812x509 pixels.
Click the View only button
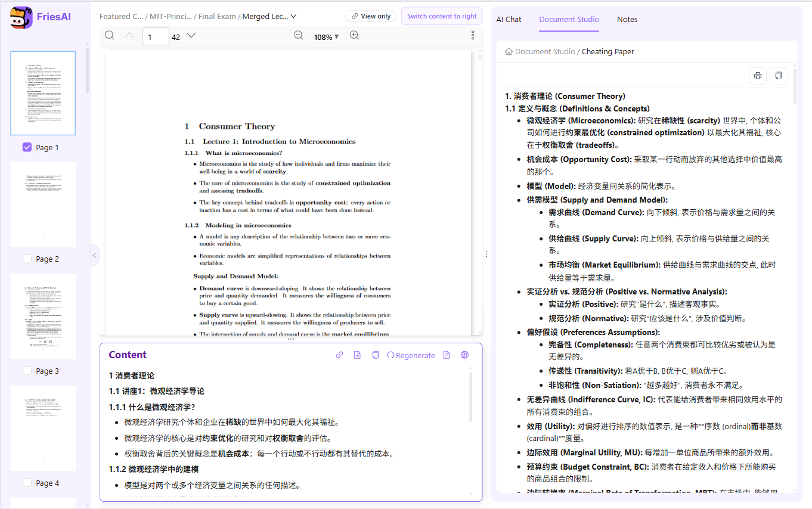coord(371,17)
